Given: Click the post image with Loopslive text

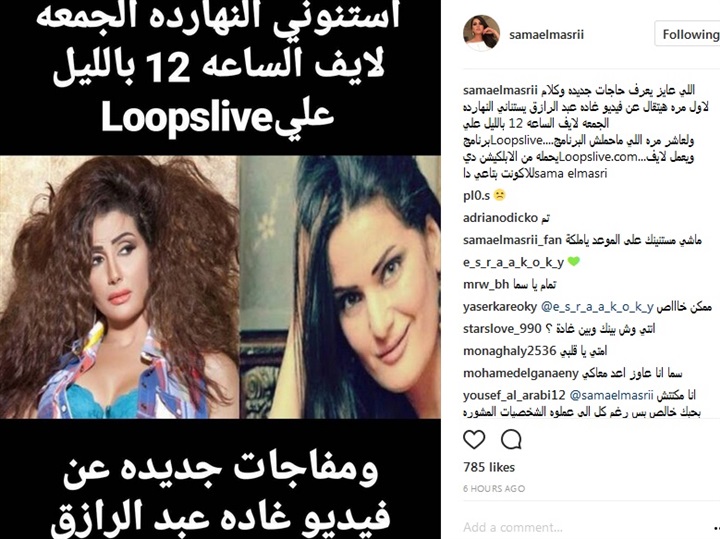Looking at the screenshot, I should click(220, 270).
